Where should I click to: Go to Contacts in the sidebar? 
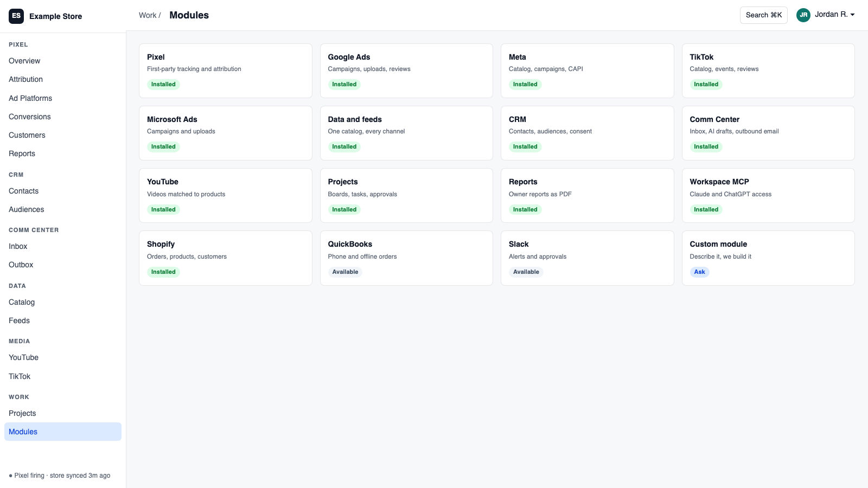[63, 191]
